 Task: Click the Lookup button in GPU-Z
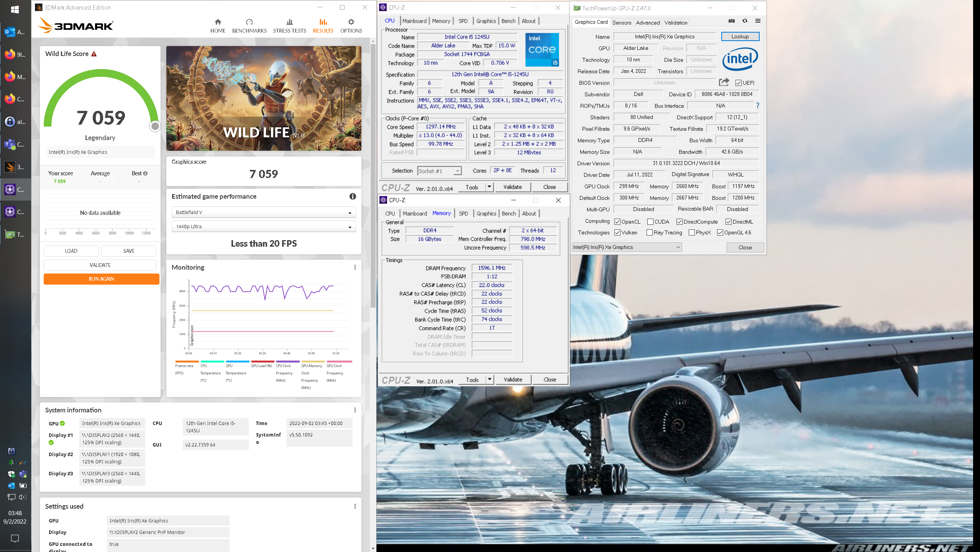(x=740, y=36)
